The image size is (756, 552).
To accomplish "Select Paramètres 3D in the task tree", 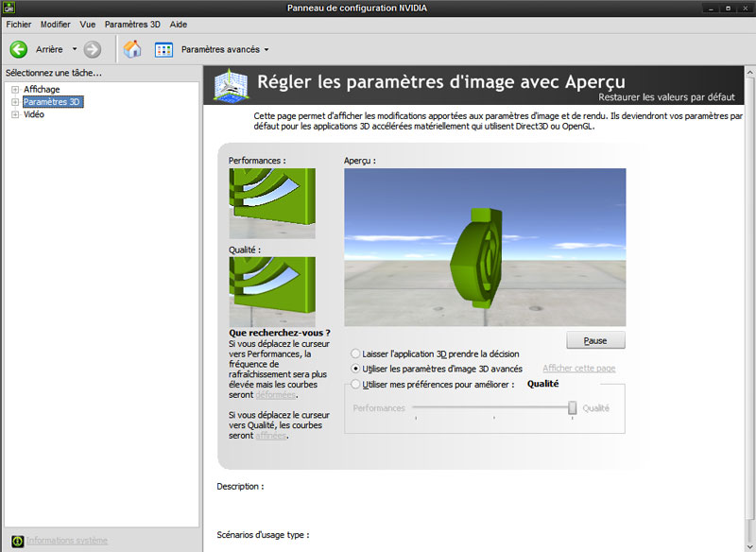I will [52, 102].
